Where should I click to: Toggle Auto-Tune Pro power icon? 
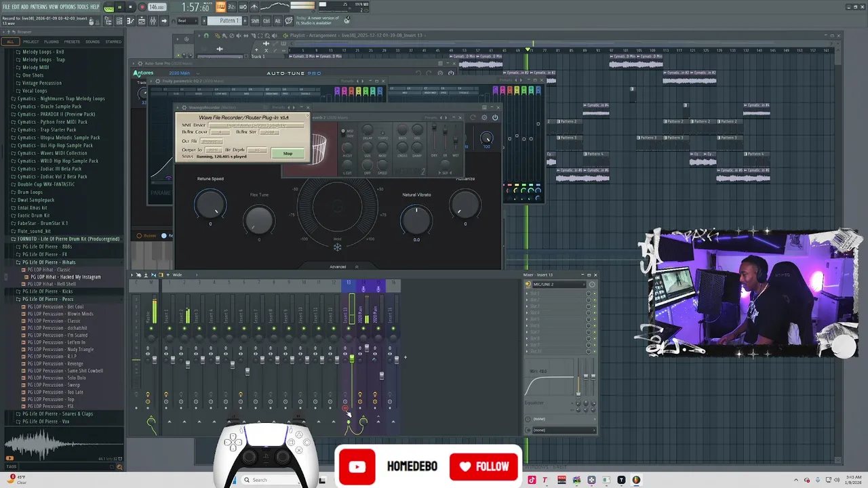pyautogui.click(x=452, y=73)
